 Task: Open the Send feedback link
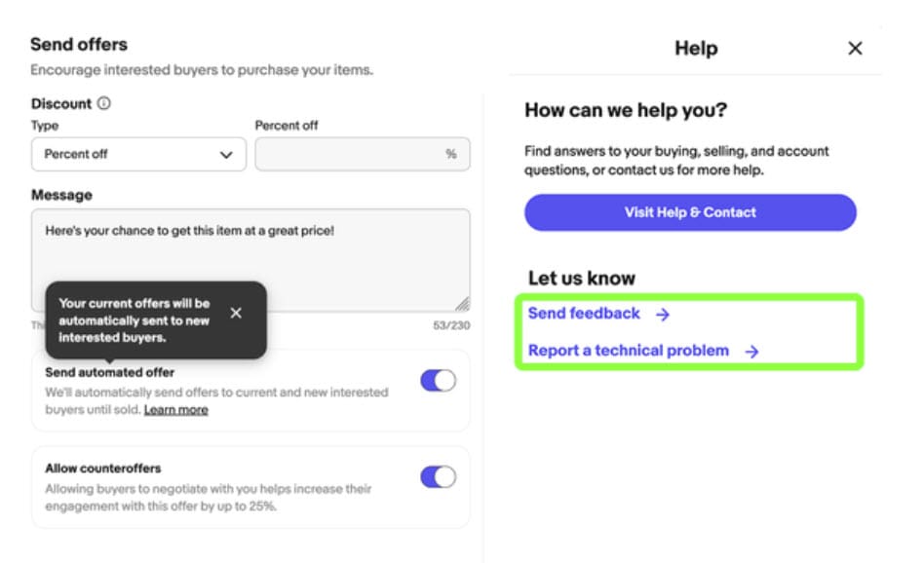(584, 314)
